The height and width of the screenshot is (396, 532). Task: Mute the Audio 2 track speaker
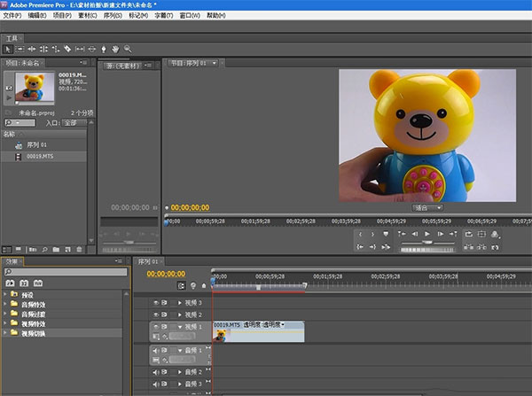[156, 372]
